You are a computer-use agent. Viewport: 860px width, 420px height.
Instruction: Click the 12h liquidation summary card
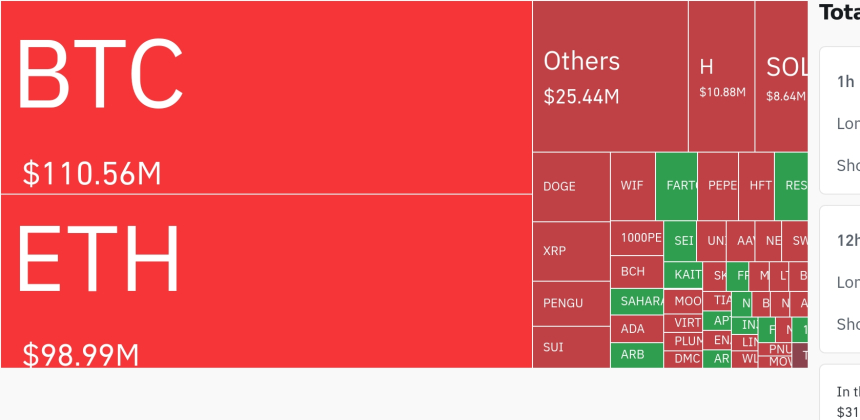840,279
